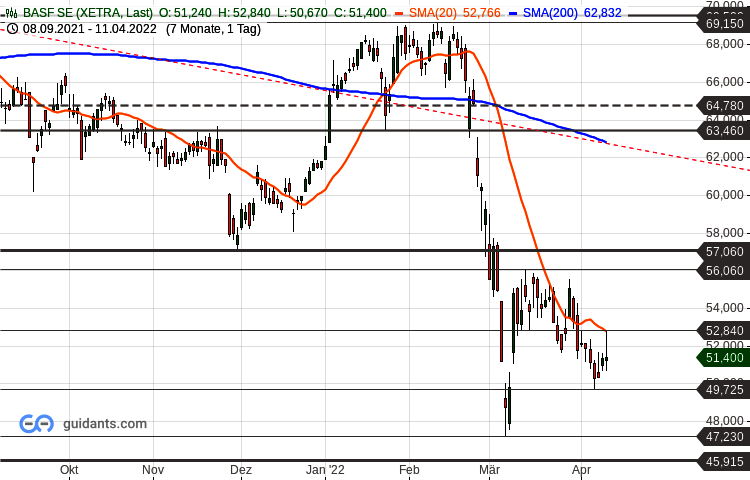Click the 57,060 support line price tag
This screenshot has width=750, height=480.
point(724,251)
